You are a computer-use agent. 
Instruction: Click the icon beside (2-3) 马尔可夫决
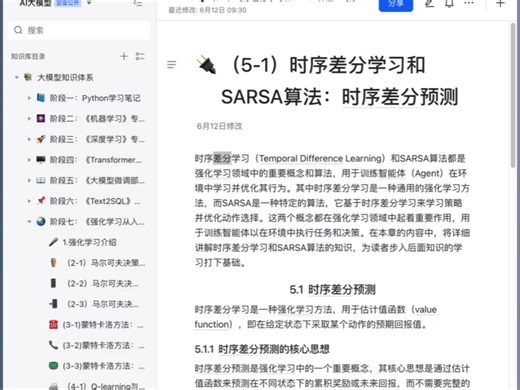click(x=53, y=304)
